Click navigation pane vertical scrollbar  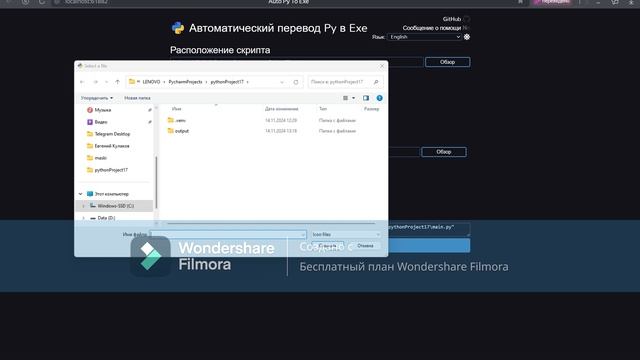tap(156, 182)
